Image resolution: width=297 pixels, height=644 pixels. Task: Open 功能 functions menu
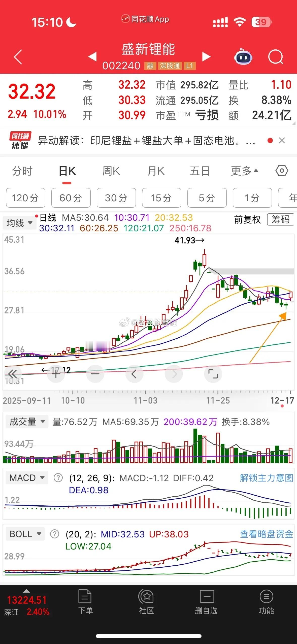click(x=267, y=602)
